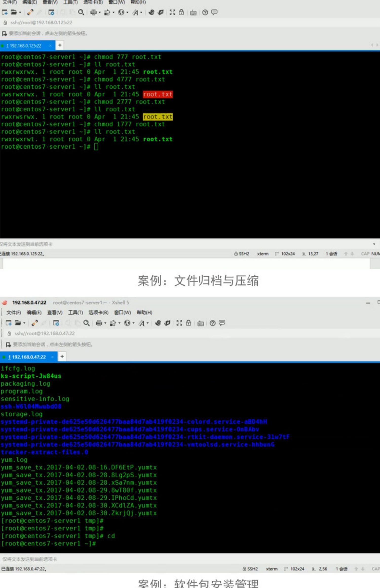
Task: Expand globe encoding dropdown in upper toolbar
Action: (x=127, y=12)
